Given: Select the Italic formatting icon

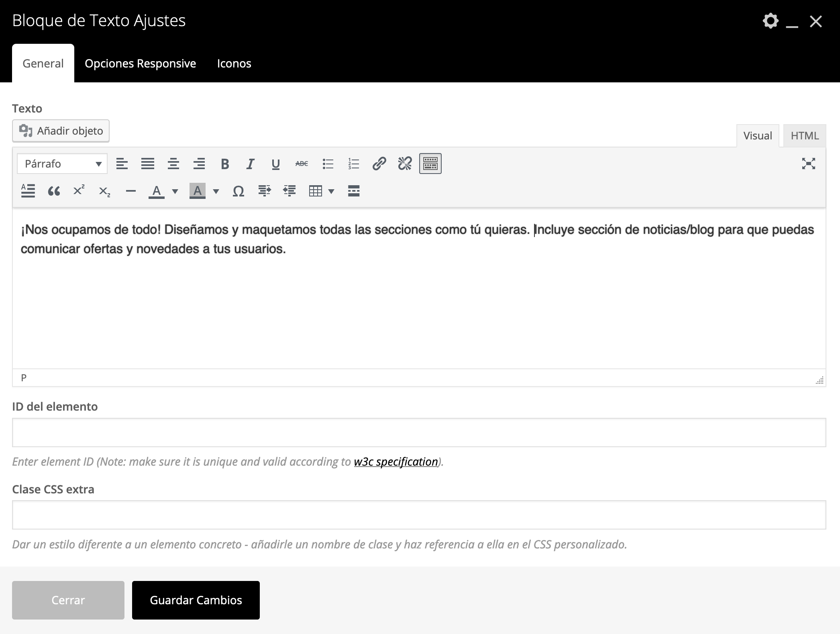Looking at the screenshot, I should pyautogui.click(x=250, y=164).
